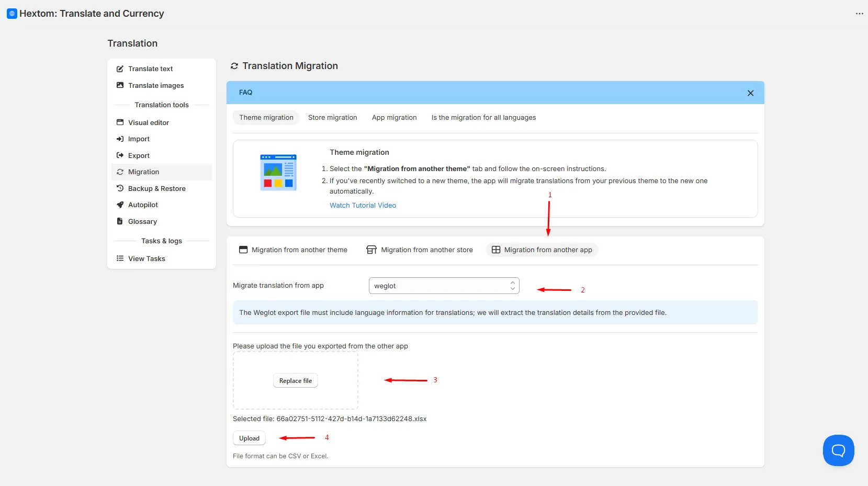
Task: Open Translate images in sidebar
Action: pos(162,85)
